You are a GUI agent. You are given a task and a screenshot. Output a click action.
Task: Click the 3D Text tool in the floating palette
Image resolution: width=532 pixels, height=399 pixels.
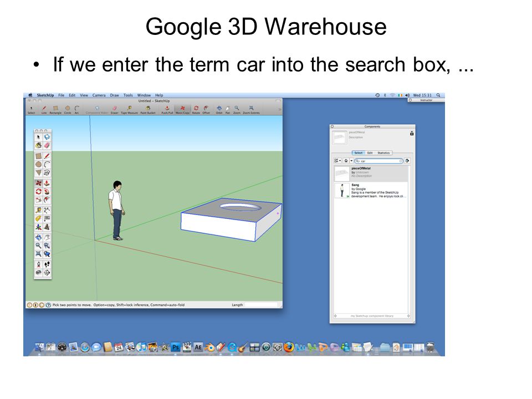coord(47,227)
